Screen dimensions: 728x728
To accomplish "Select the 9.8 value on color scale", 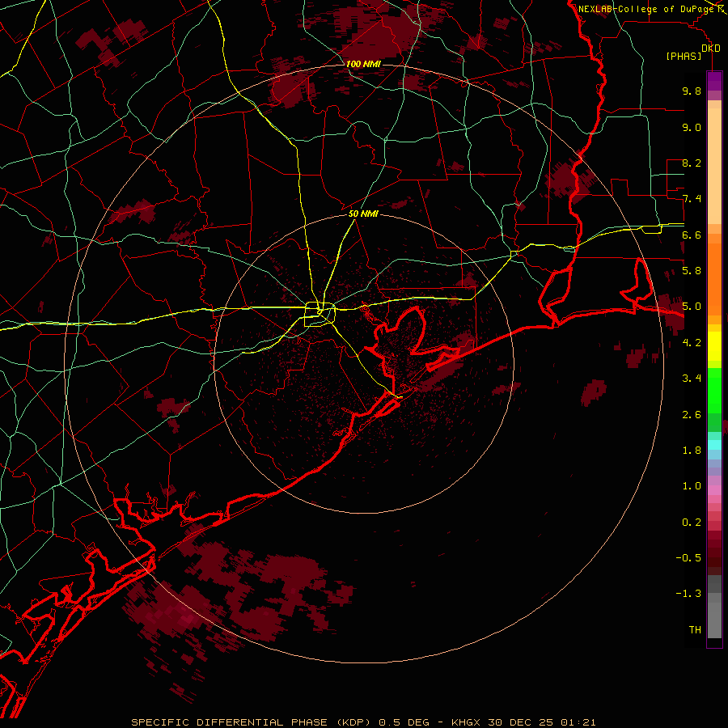I will 692,91.
